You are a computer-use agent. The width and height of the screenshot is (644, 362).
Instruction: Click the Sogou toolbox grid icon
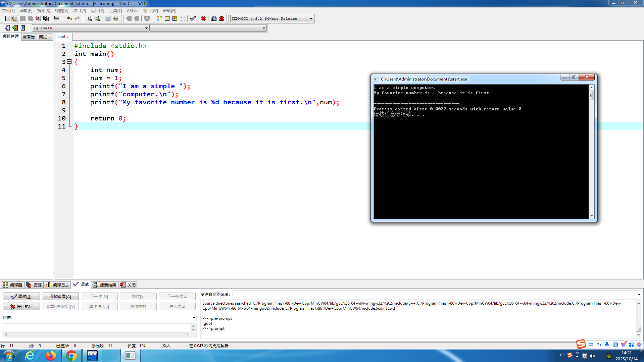pyautogui.click(x=631, y=345)
